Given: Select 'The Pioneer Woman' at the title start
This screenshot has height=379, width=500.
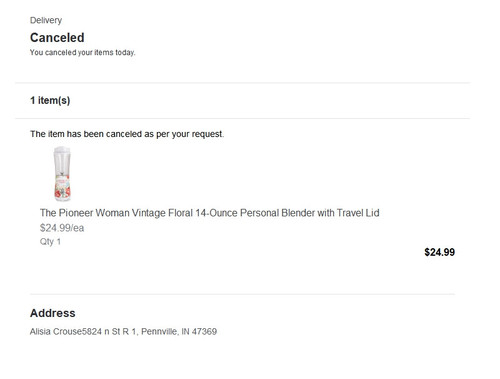Looking at the screenshot, I should pos(85,213).
